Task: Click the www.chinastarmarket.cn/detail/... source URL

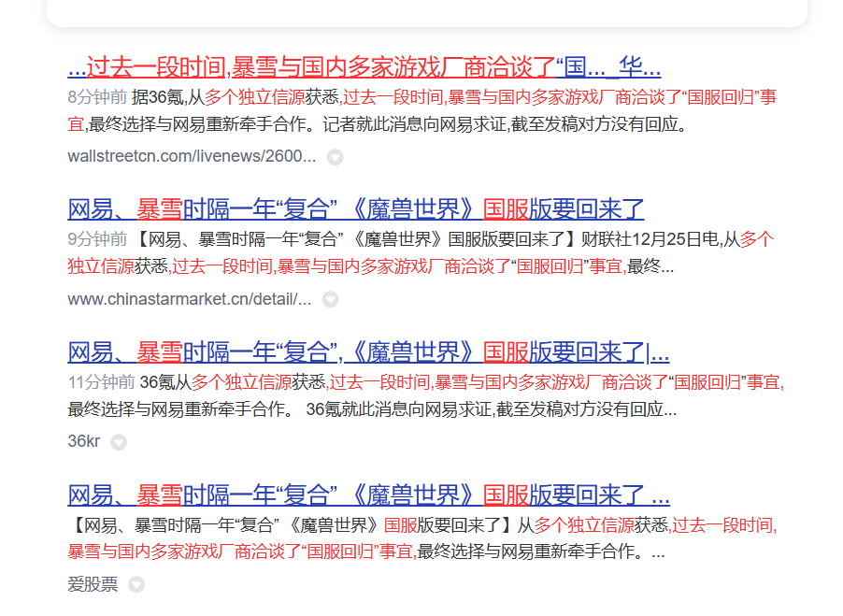Action: pos(189,299)
